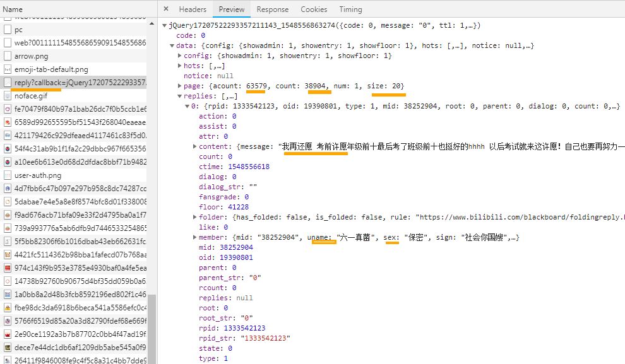The height and width of the screenshot is (364, 625).
Task: Click the request list scrollbar thumb
Action: pyautogui.click(x=152, y=329)
